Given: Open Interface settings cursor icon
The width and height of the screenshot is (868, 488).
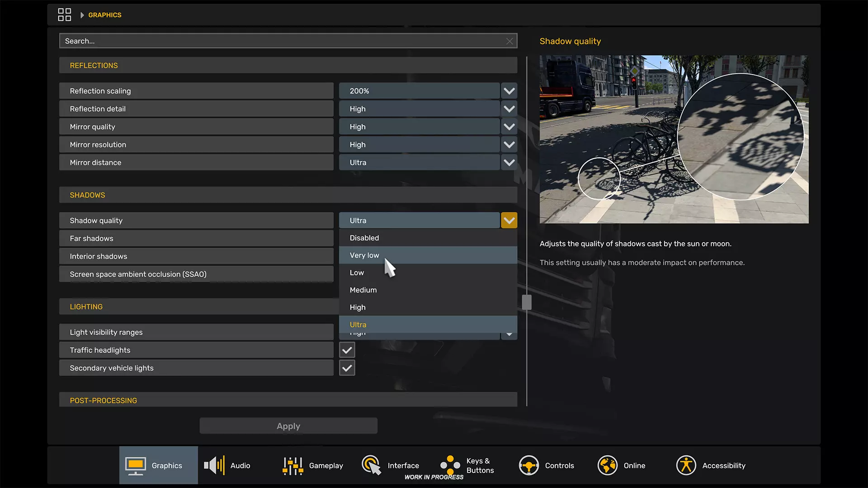Looking at the screenshot, I should pos(371,465).
